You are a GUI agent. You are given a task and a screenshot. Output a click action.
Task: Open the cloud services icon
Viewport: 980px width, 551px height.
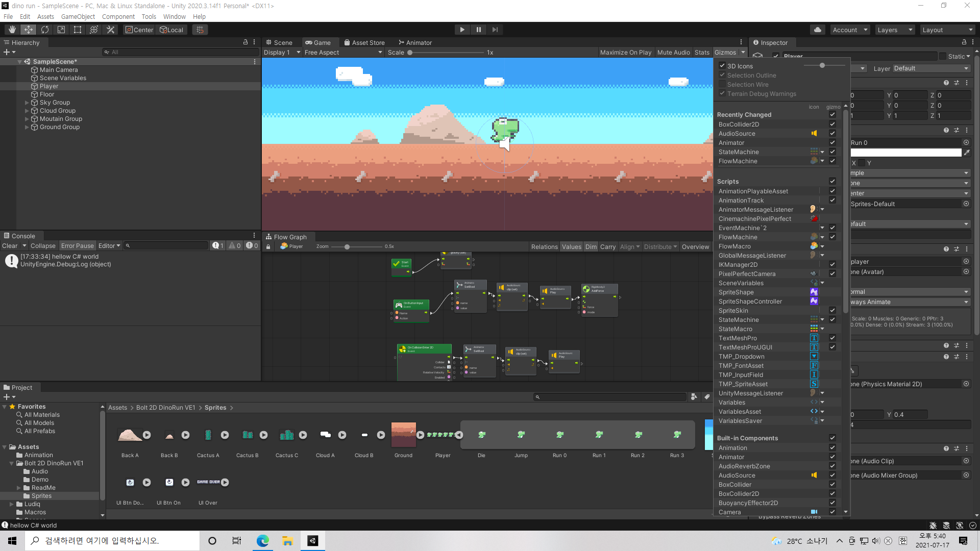[x=818, y=30]
